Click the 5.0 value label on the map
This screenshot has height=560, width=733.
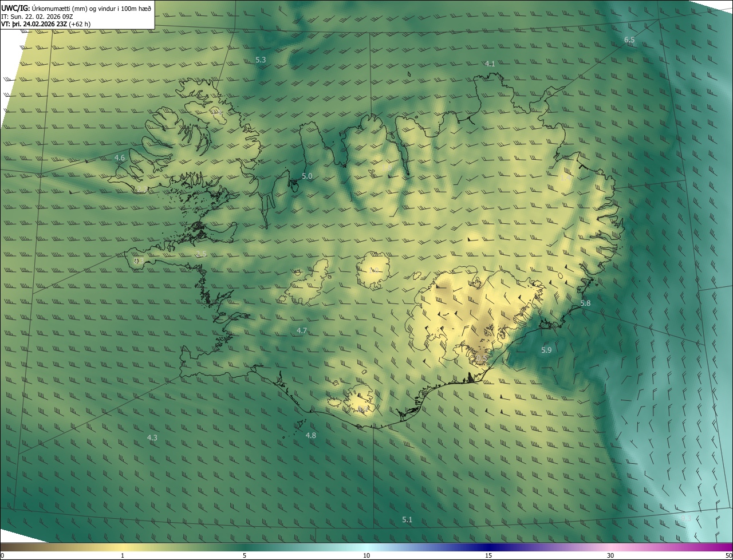point(307,176)
